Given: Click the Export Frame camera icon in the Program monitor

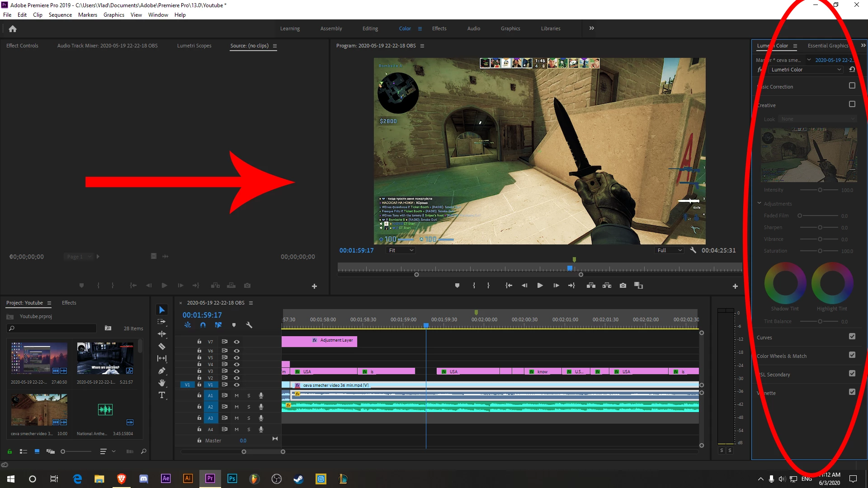Looking at the screenshot, I should [x=623, y=286].
